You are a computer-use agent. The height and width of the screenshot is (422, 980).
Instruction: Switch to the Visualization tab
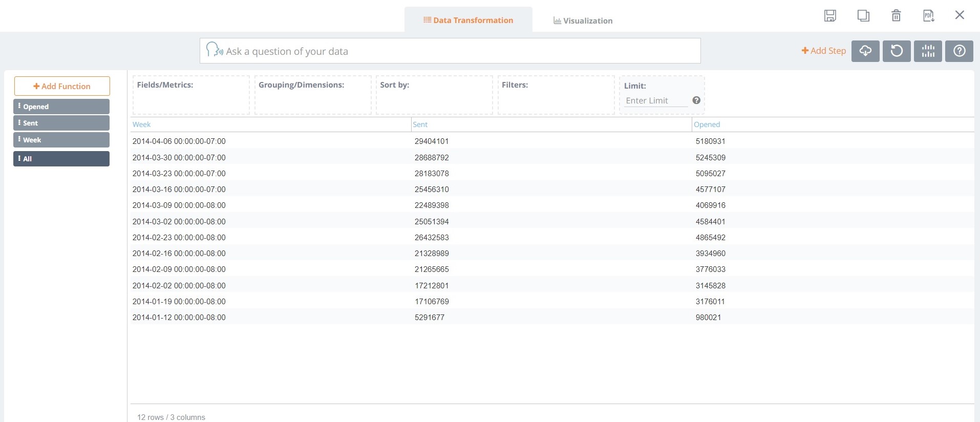pyautogui.click(x=583, y=20)
